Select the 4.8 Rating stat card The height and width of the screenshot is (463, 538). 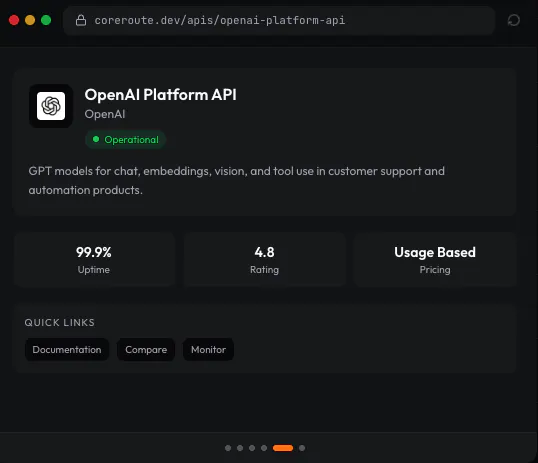click(x=265, y=259)
